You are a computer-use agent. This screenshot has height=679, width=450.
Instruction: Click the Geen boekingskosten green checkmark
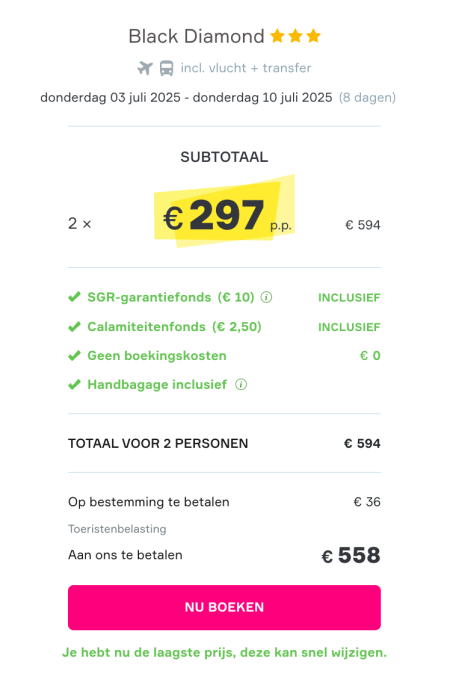74,356
